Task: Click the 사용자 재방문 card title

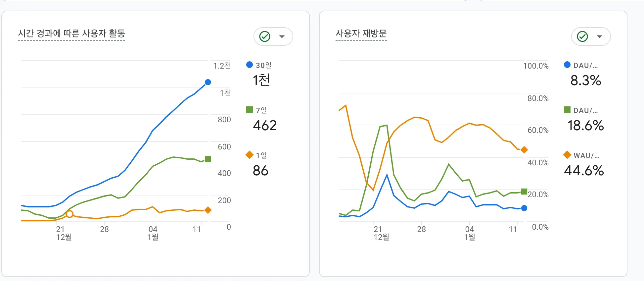Action: click(x=361, y=33)
